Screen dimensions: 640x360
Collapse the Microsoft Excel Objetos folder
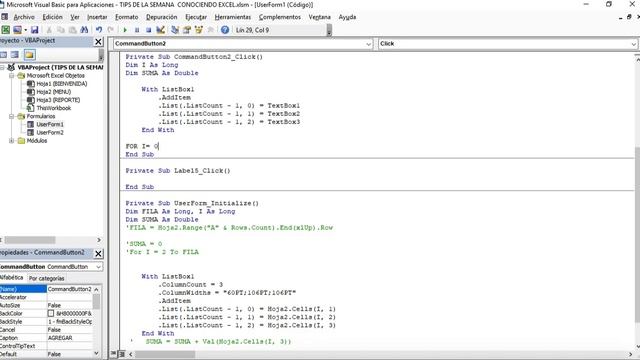coord(12,76)
